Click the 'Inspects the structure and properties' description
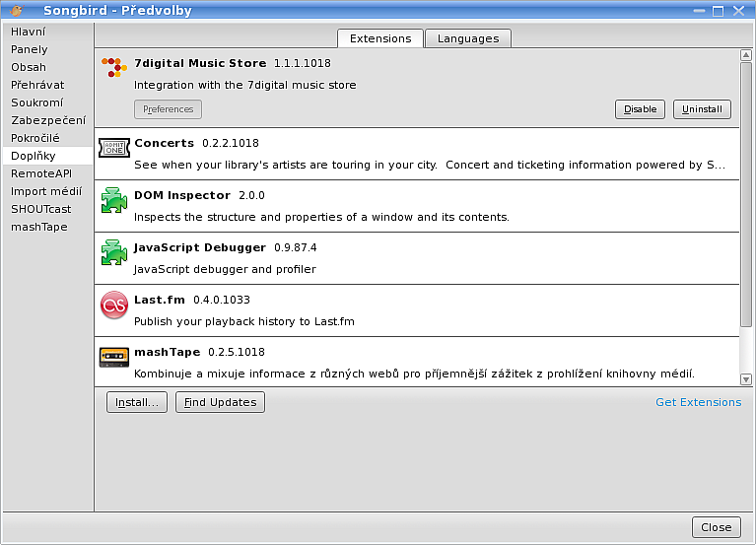The image size is (756, 545). click(x=321, y=217)
